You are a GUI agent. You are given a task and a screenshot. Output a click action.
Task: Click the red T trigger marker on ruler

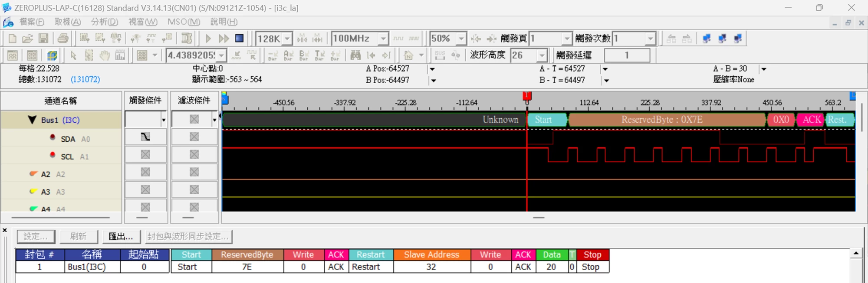click(x=527, y=96)
